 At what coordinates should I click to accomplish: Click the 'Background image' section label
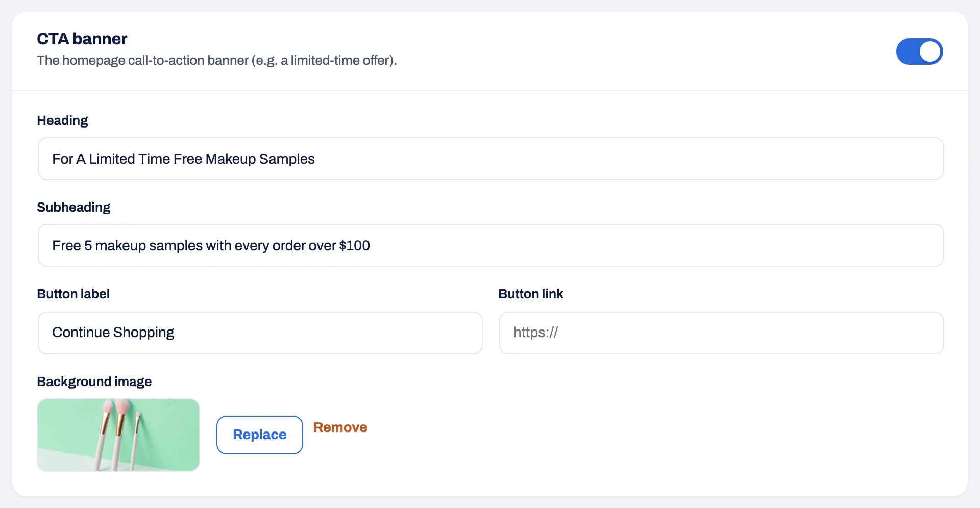coord(94,382)
